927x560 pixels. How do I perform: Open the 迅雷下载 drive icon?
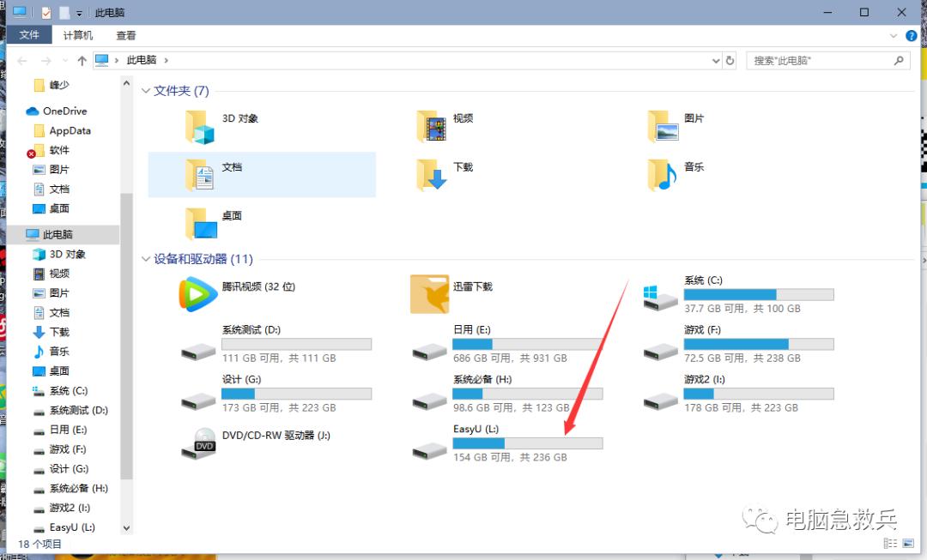click(x=428, y=294)
